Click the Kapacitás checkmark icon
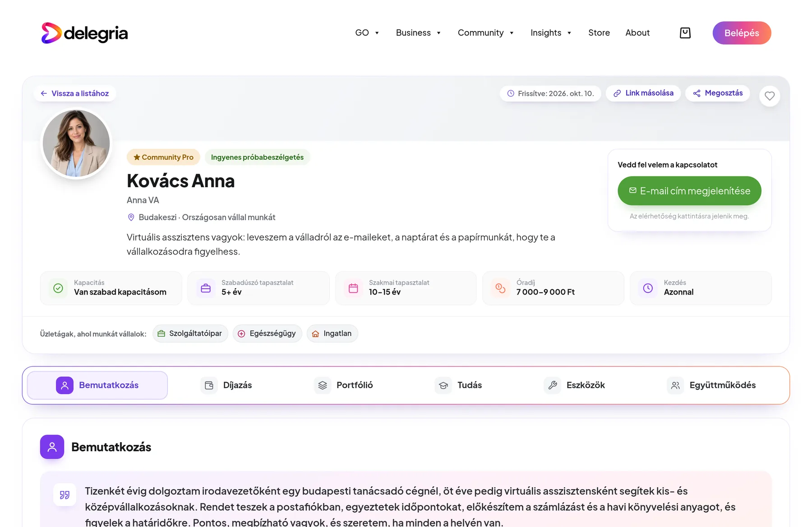812x527 pixels. [58, 288]
